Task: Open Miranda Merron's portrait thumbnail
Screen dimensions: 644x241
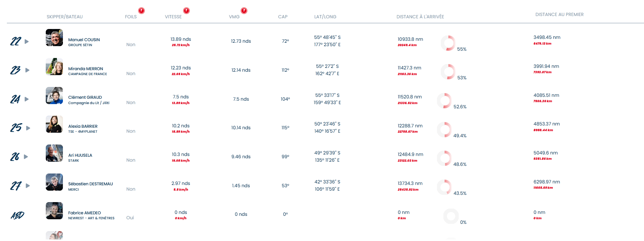Action: [x=54, y=67]
